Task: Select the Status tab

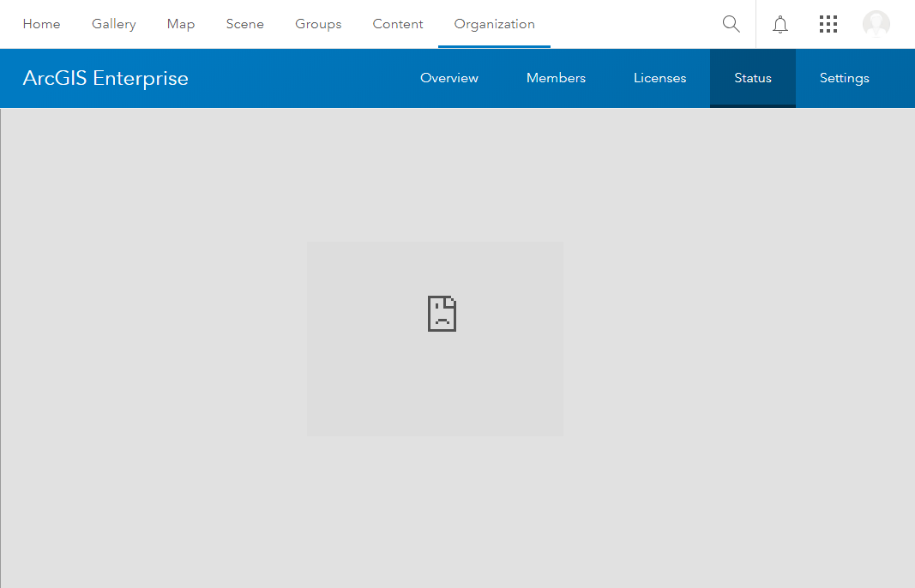Action: 753,78
